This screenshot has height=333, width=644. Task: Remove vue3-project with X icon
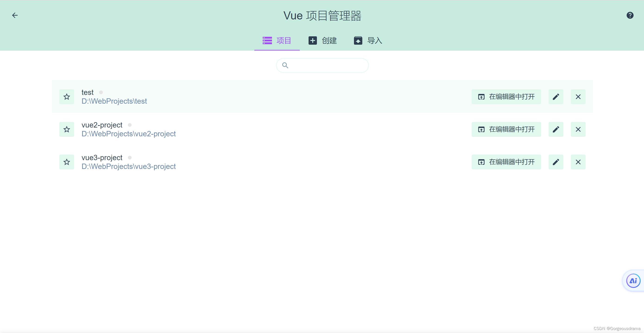(578, 162)
